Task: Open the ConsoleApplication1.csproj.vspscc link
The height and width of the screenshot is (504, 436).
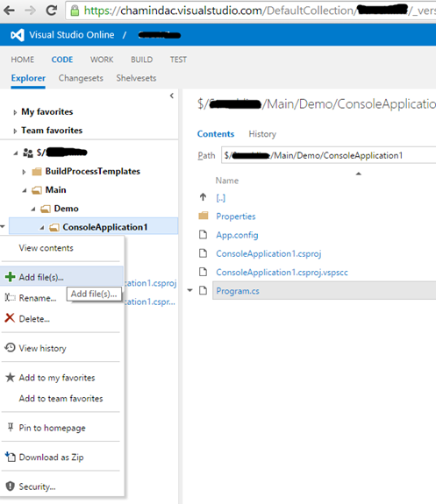Action: click(282, 273)
